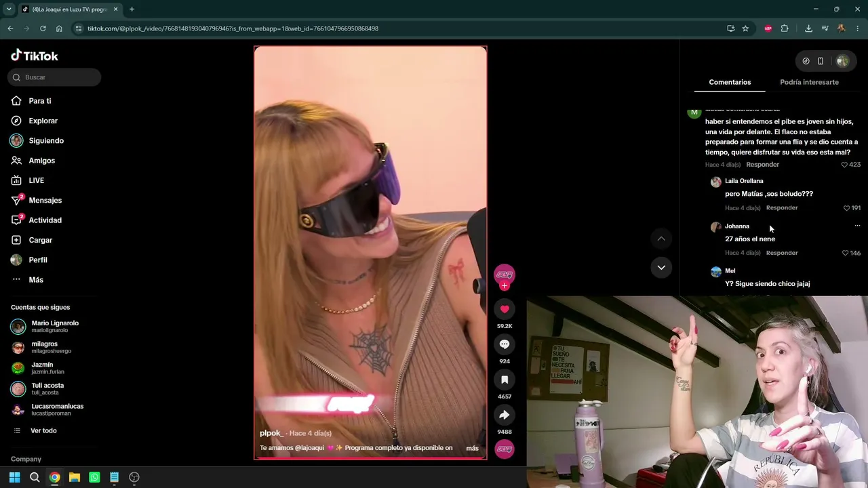Open video comments bubble icon
The image size is (868, 488).
pyautogui.click(x=505, y=344)
